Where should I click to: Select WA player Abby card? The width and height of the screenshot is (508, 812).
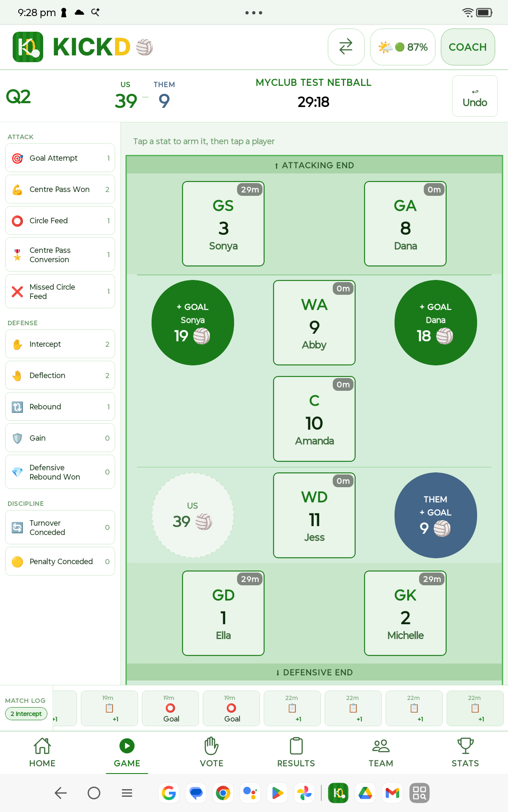click(314, 323)
